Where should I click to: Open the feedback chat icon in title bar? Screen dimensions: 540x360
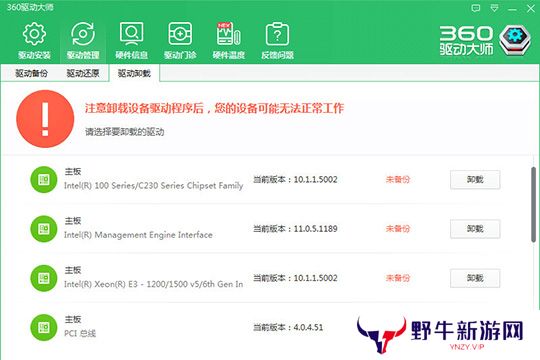pyautogui.click(x=476, y=8)
